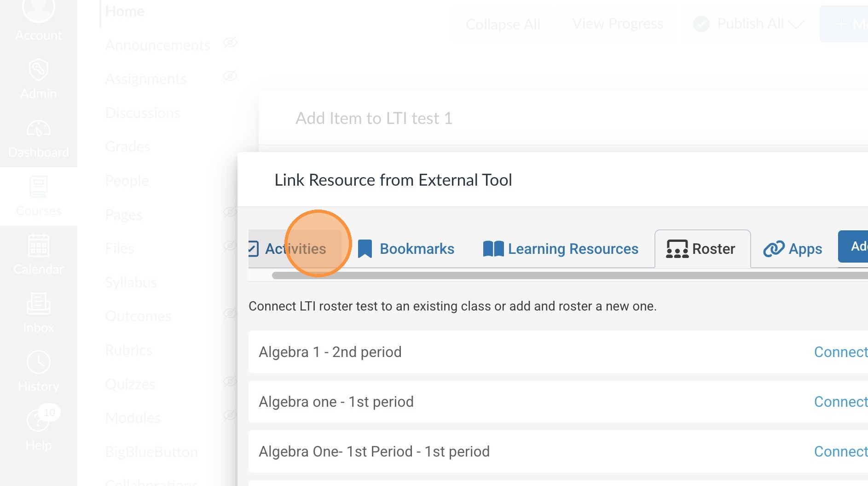Open the Dashboard gauge icon
Image resolution: width=868 pixels, height=486 pixels.
click(x=38, y=129)
